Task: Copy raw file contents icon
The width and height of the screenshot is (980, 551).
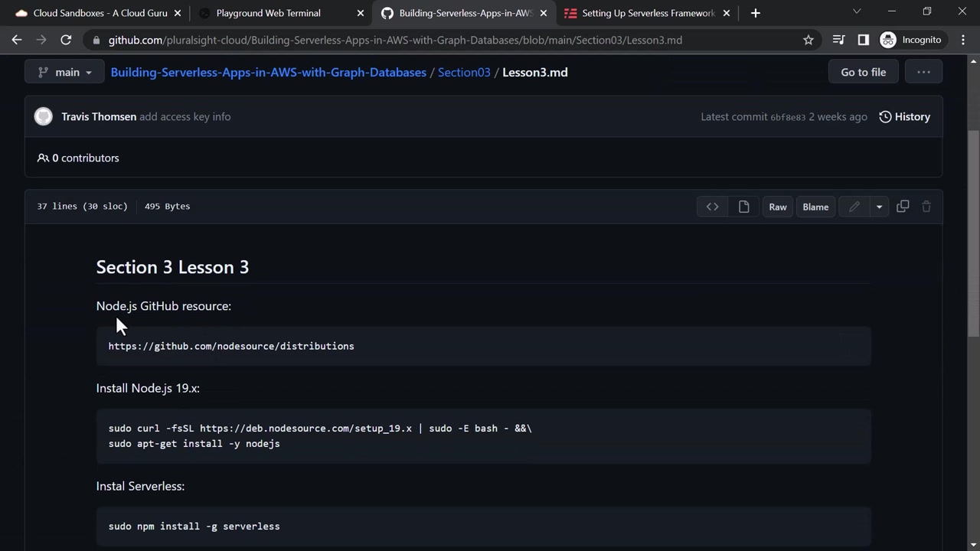Action: tap(903, 207)
